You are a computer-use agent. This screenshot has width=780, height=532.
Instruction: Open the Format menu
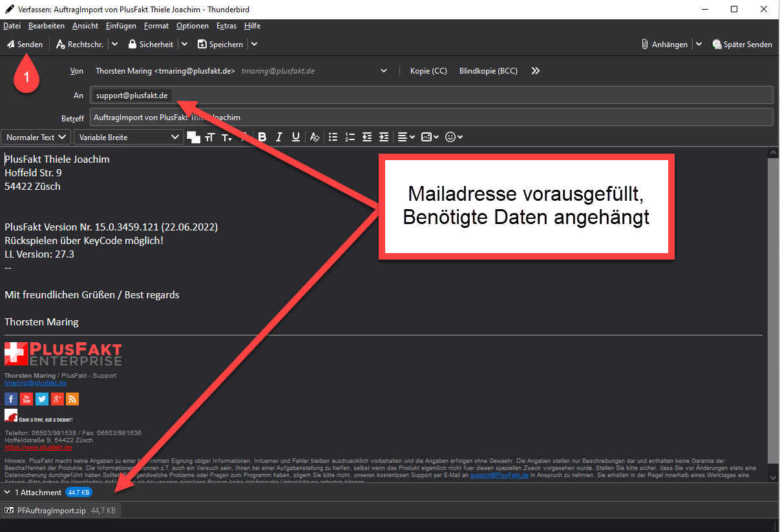tap(156, 26)
